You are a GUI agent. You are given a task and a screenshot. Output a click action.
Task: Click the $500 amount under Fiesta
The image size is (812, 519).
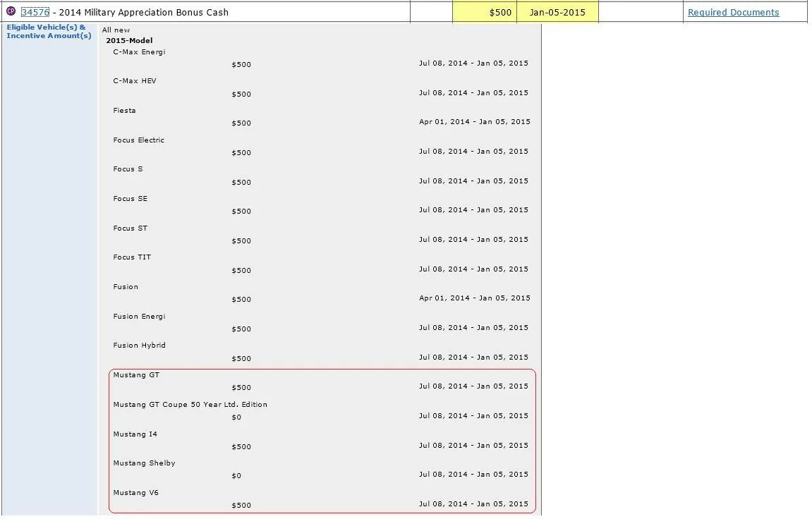pos(242,123)
